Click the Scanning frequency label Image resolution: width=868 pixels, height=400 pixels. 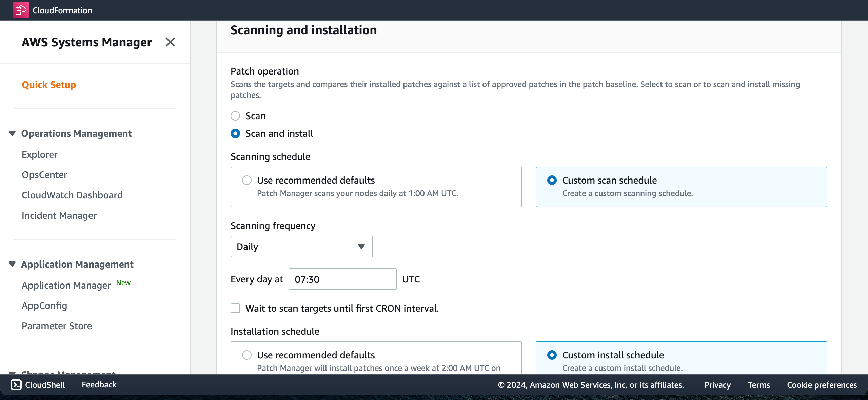click(273, 226)
